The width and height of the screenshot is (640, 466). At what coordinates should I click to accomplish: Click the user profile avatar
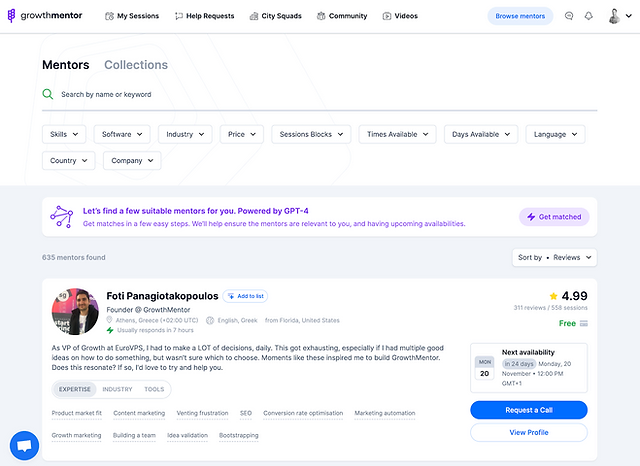pos(614,16)
